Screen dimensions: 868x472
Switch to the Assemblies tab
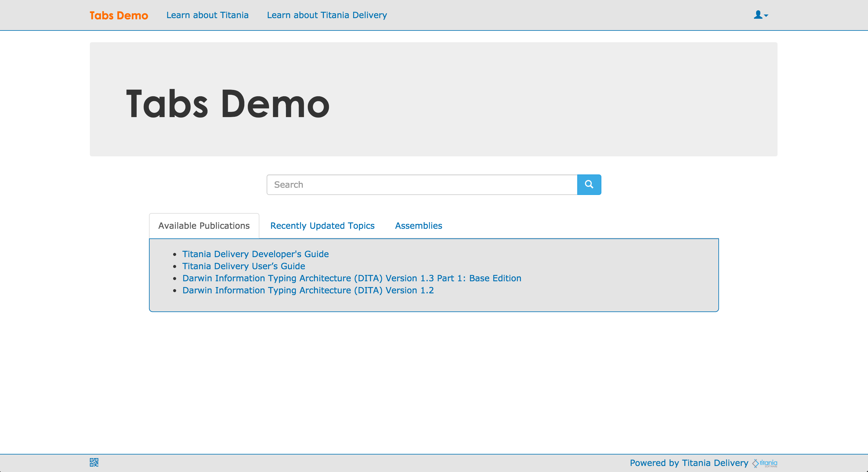tap(419, 225)
